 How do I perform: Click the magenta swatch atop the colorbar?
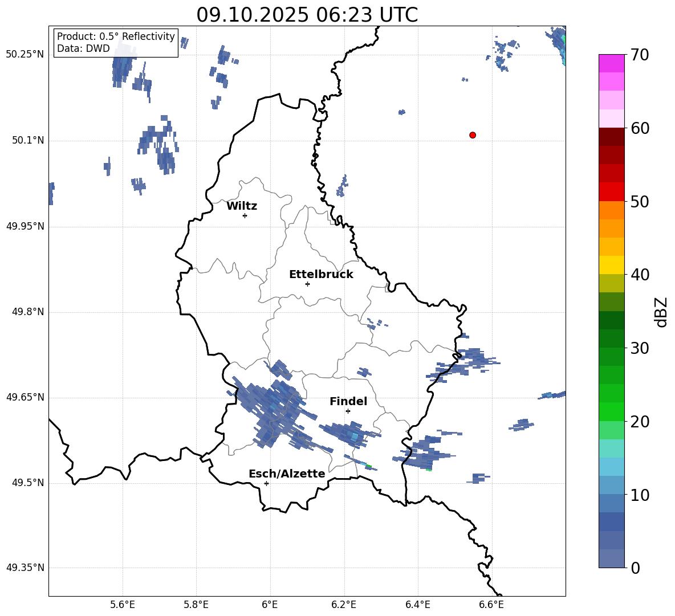point(612,63)
